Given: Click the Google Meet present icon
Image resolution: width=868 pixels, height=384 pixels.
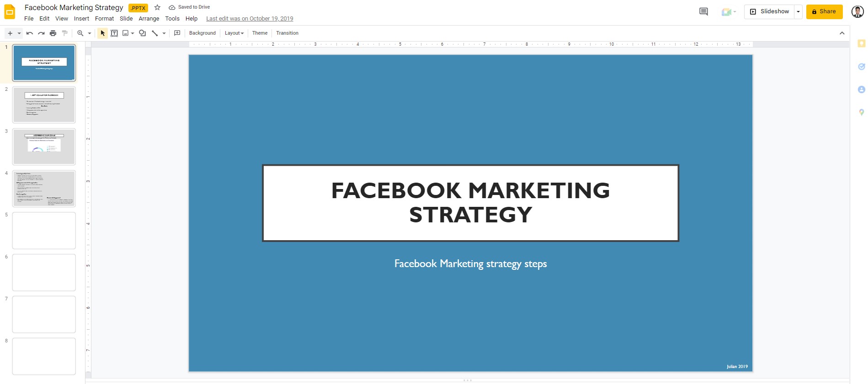Looking at the screenshot, I should tap(726, 12).
